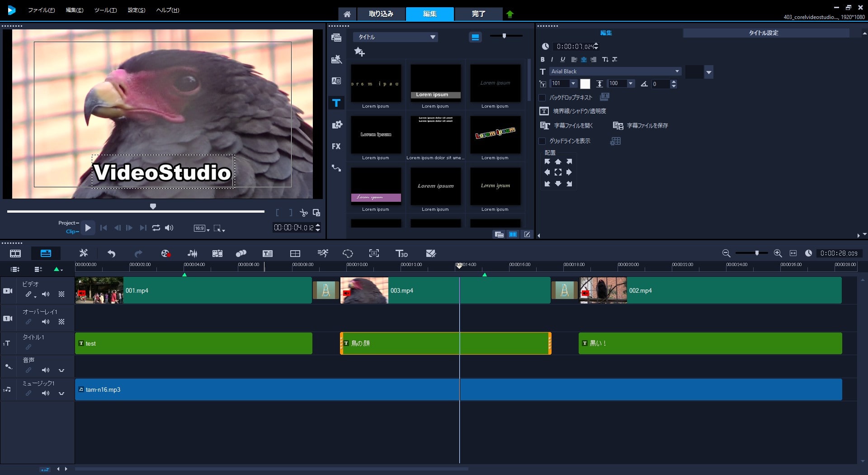Open the ファイル (File) menu

[41, 10]
